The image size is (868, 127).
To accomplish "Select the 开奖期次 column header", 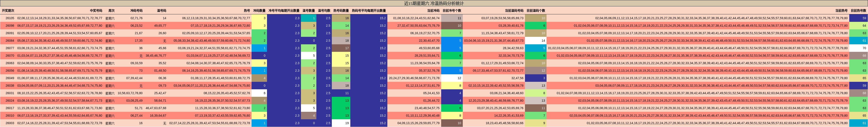I will click(8, 11).
